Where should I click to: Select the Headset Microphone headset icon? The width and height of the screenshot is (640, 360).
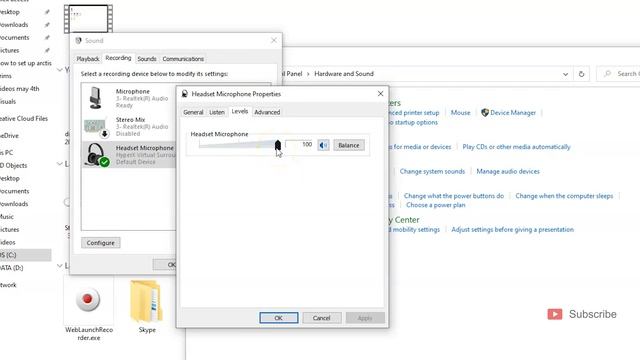point(96,155)
